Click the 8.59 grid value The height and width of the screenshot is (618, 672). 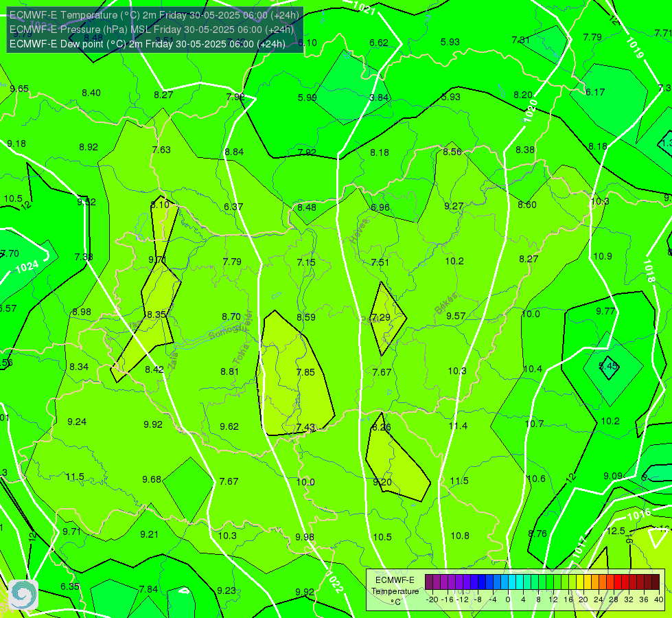click(306, 317)
